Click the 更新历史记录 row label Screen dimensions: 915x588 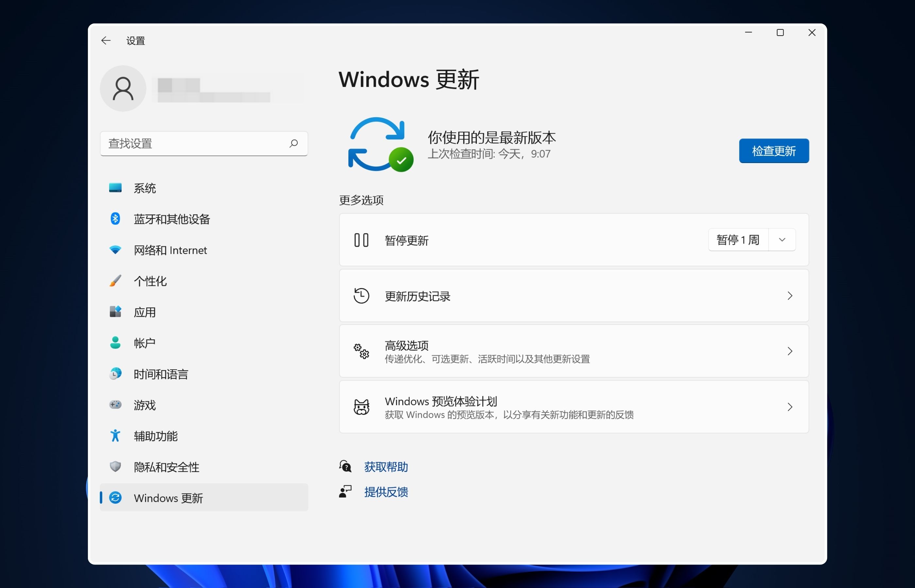click(x=417, y=296)
